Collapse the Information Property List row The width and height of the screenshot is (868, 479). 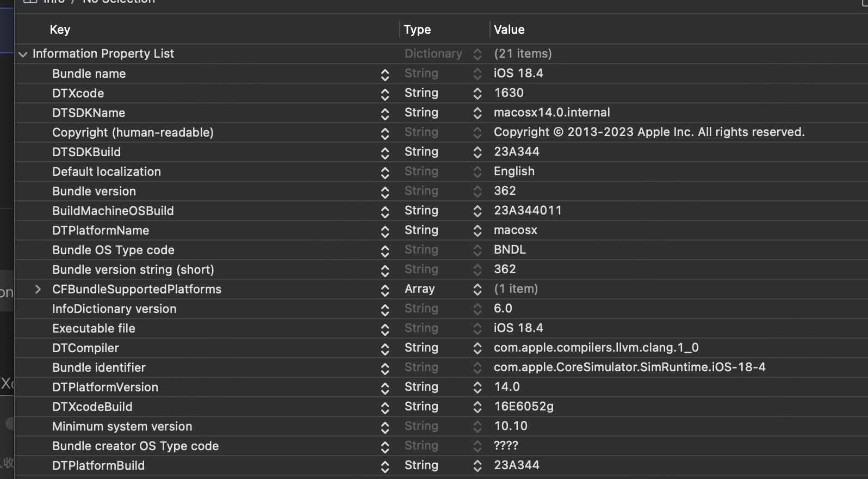[x=23, y=54]
